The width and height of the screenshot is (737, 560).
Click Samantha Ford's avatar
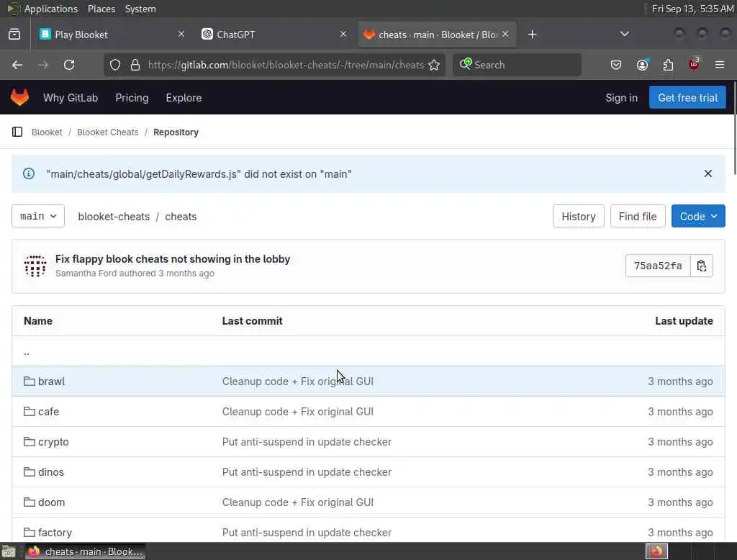(35, 266)
